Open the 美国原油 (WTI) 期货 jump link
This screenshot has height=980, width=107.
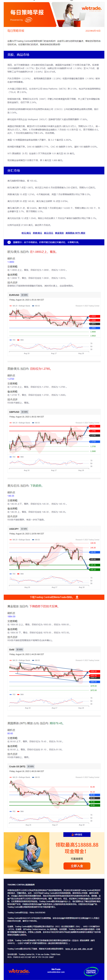click(x=75, y=233)
